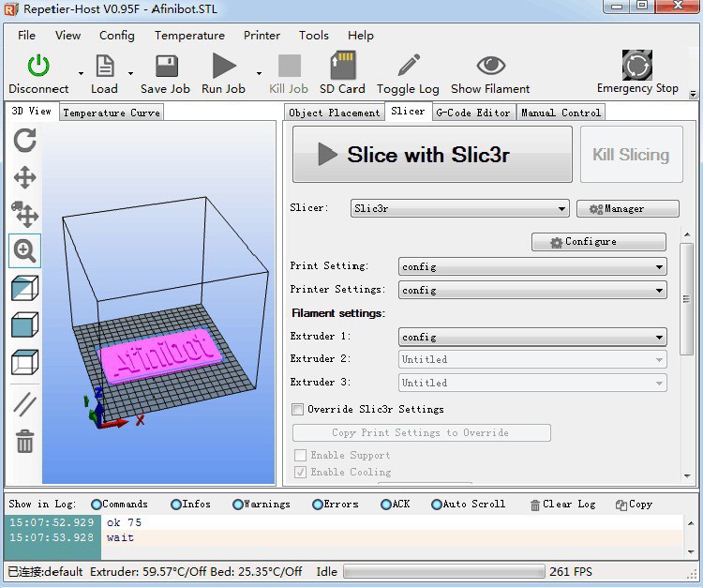Click the rotate view icon in 3D toolbar

(25, 141)
